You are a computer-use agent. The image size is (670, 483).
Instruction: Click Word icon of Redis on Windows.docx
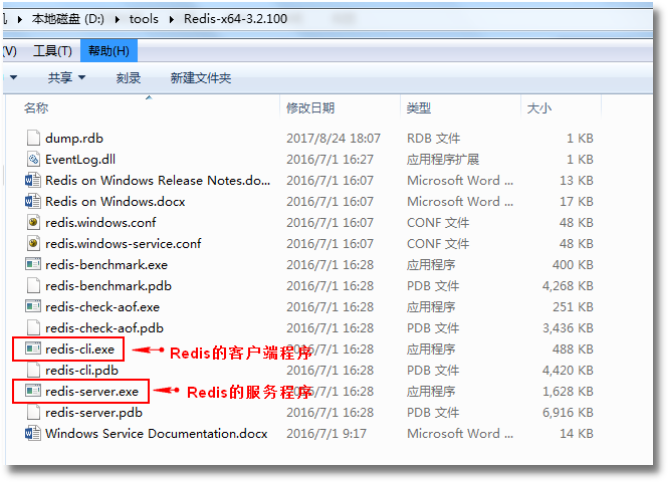33,201
